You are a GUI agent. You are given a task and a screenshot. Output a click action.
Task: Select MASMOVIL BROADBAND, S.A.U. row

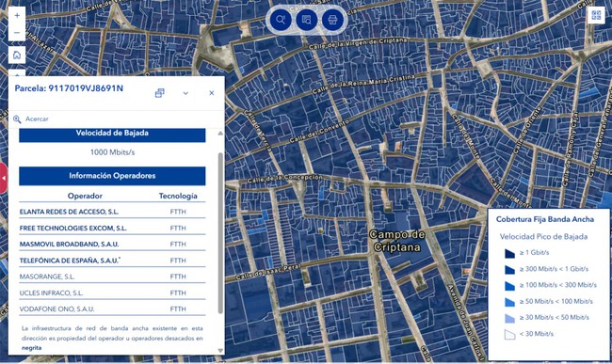pyautogui.click(x=112, y=244)
